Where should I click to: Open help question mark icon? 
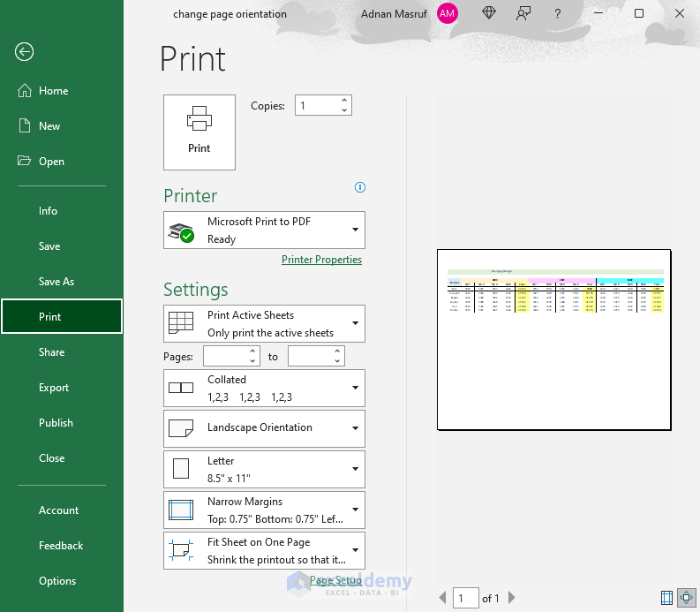click(558, 14)
